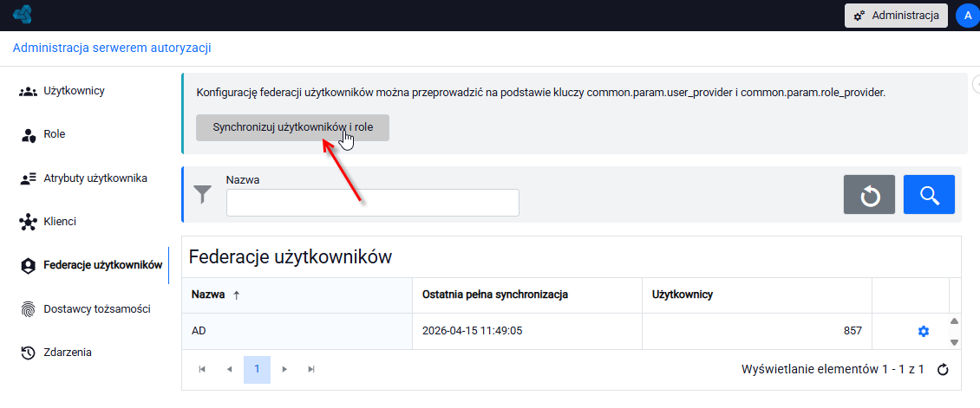Viewport: 980px width, 408px height.
Task: Go to last page in pager
Action: pyautogui.click(x=311, y=369)
